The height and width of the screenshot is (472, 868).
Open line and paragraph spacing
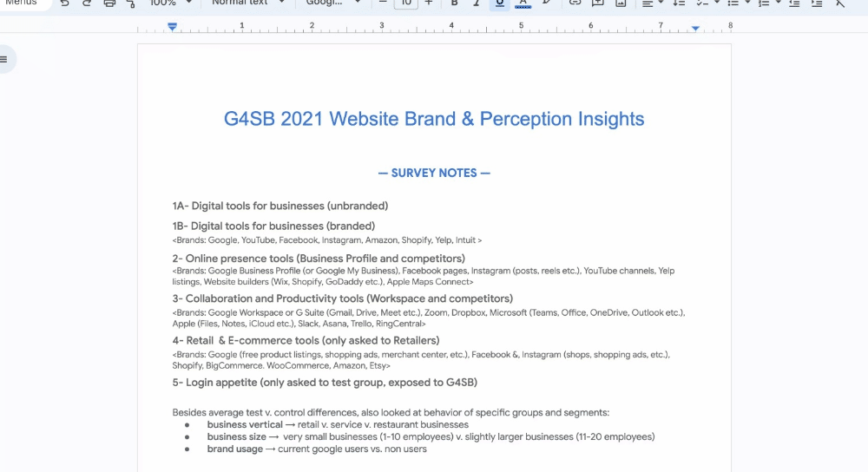(679, 3)
